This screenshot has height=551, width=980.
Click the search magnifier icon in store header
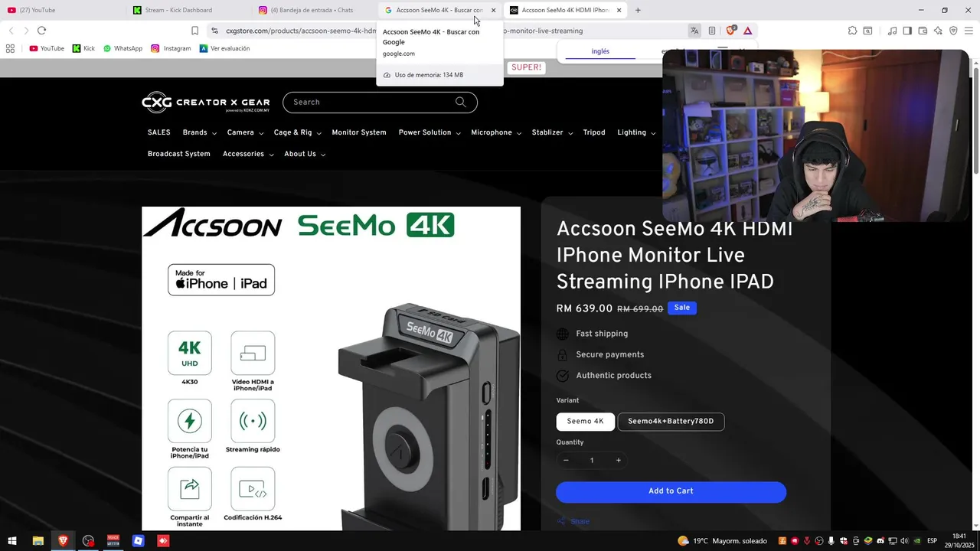click(460, 102)
